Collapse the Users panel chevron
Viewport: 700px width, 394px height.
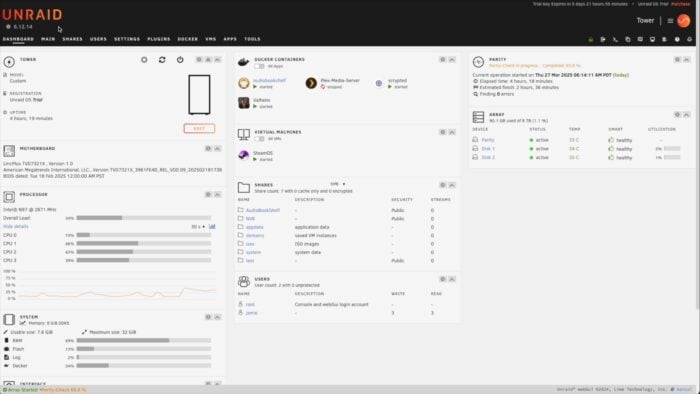tap(452, 279)
